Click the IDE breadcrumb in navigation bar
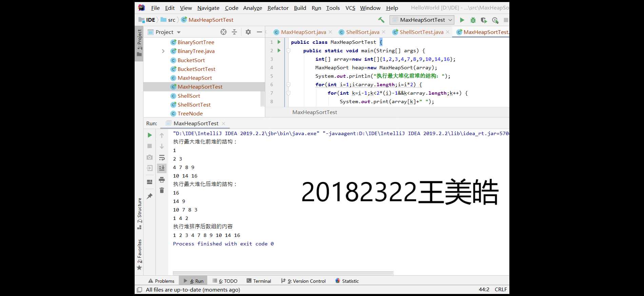The height and width of the screenshot is (296, 644). pyautogui.click(x=147, y=20)
